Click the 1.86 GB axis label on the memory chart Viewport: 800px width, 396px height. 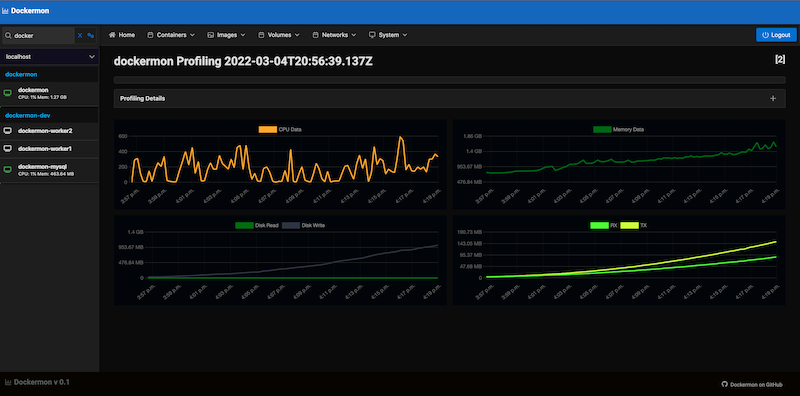click(471, 136)
